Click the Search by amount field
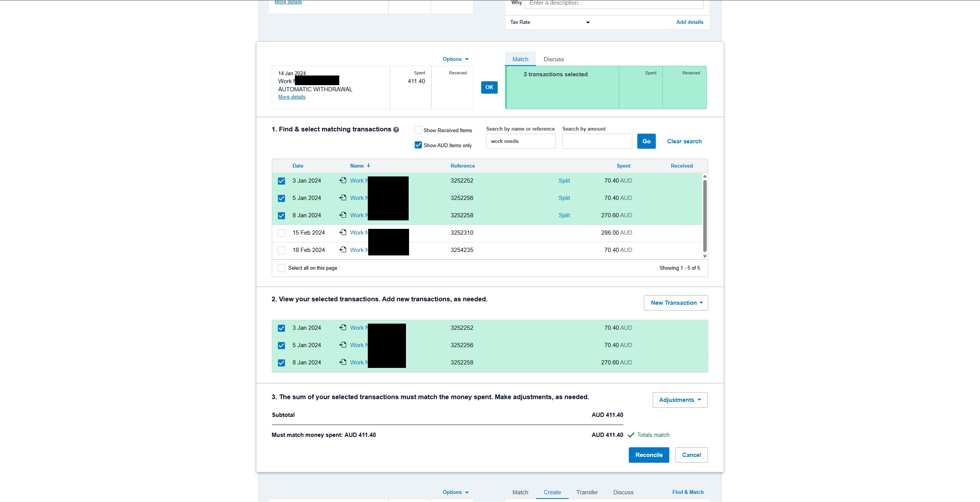Image resolution: width=980 pixels, height=502 pixels. click(597, 141)
